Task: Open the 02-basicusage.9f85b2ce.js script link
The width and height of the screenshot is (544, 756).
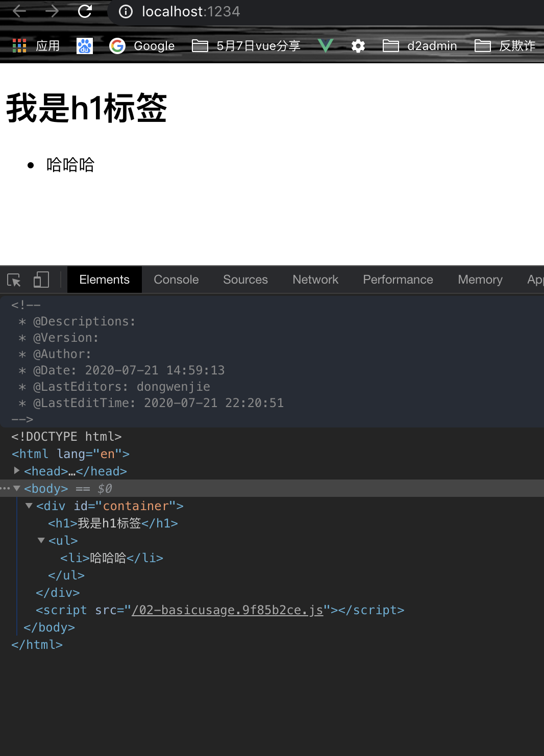Action: click(x=228, y=610)
